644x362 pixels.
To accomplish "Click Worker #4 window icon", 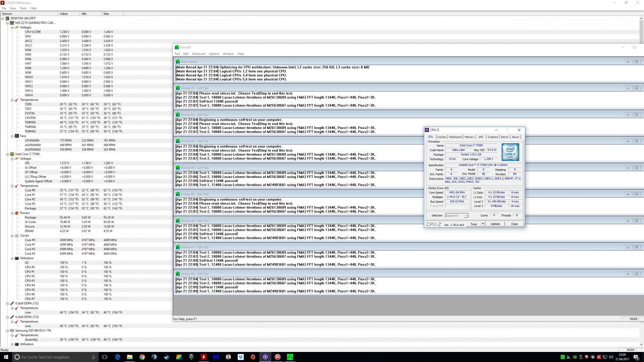I will click(178, 168).
